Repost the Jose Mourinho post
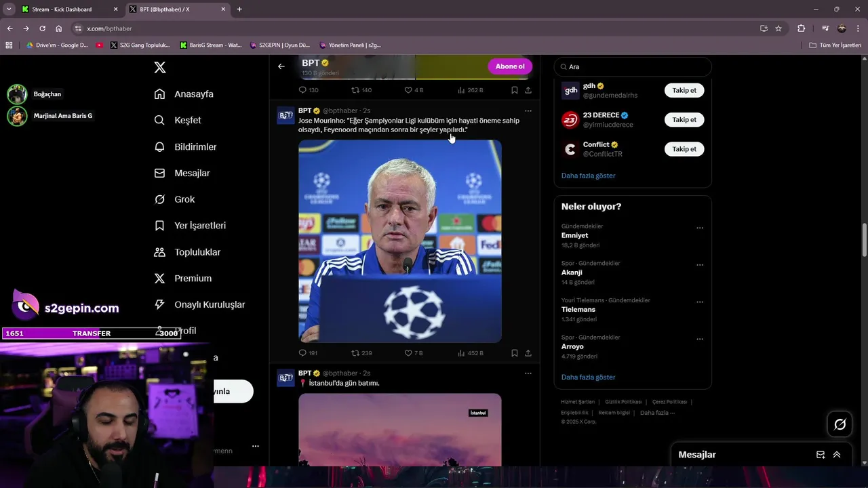This screenshot has height=488, width=868. (x=355, y=353)
